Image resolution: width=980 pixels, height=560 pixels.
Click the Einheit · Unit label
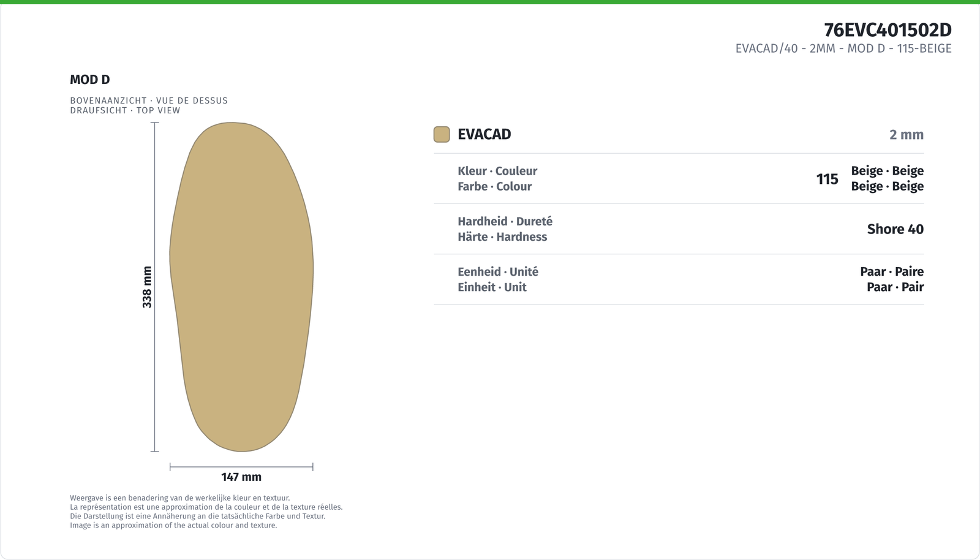point(492,287)
